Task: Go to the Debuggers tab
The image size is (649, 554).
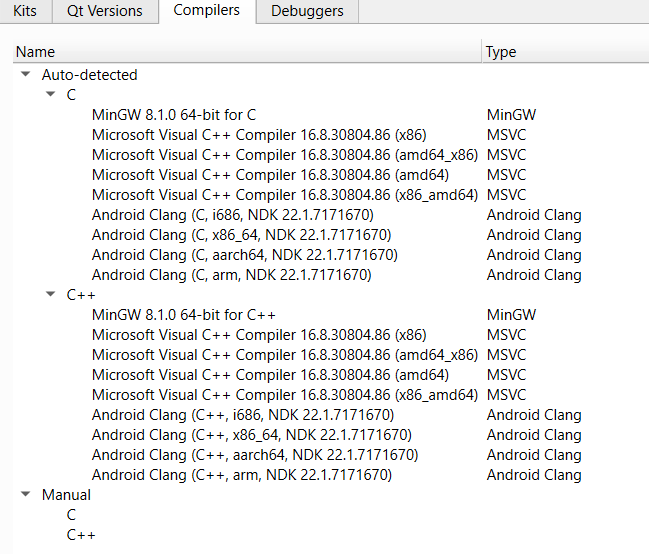Action: pyautogui.click(x=307, y=11)
